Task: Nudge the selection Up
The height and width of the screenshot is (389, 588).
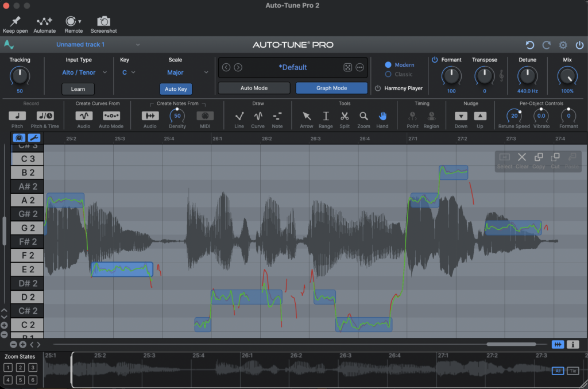Action: tap(480, 116)
